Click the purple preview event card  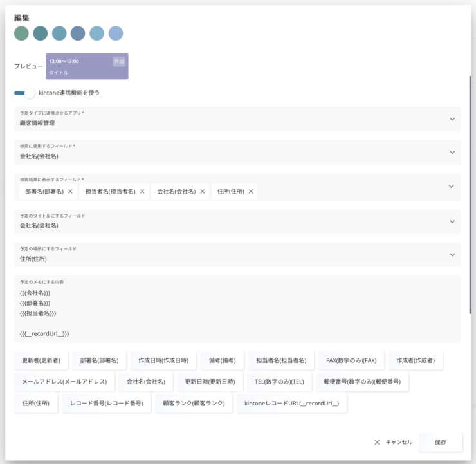click(87, 66)
